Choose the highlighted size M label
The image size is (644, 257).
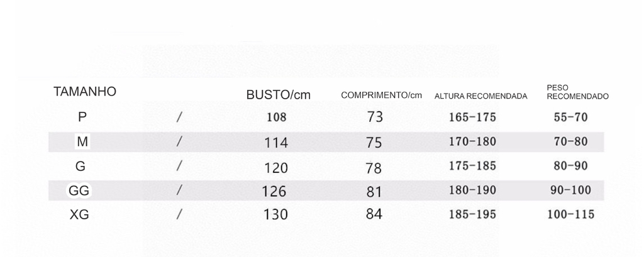[82, 141]
